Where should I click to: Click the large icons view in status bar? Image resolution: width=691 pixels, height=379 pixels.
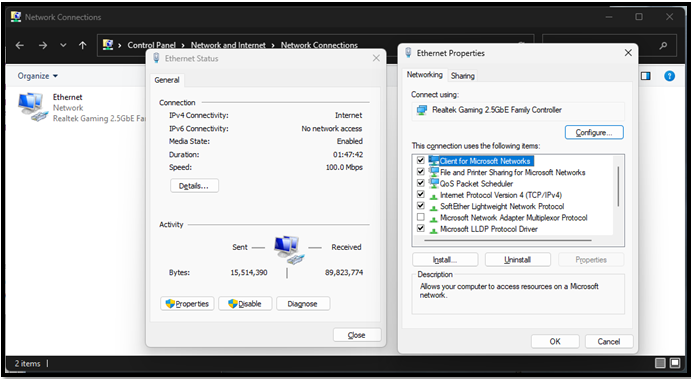675,363
